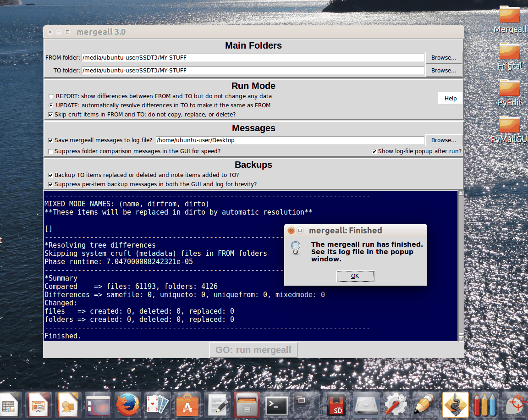The height and width of the screenshot is (420, 528).
Task: Open the file manager cabinet icon
Action: [247, 404]
